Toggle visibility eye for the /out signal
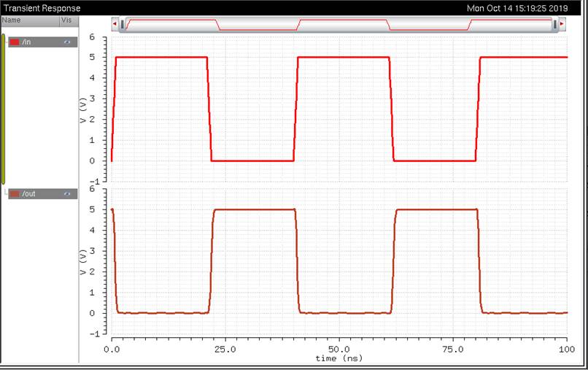 coord(67,194)
